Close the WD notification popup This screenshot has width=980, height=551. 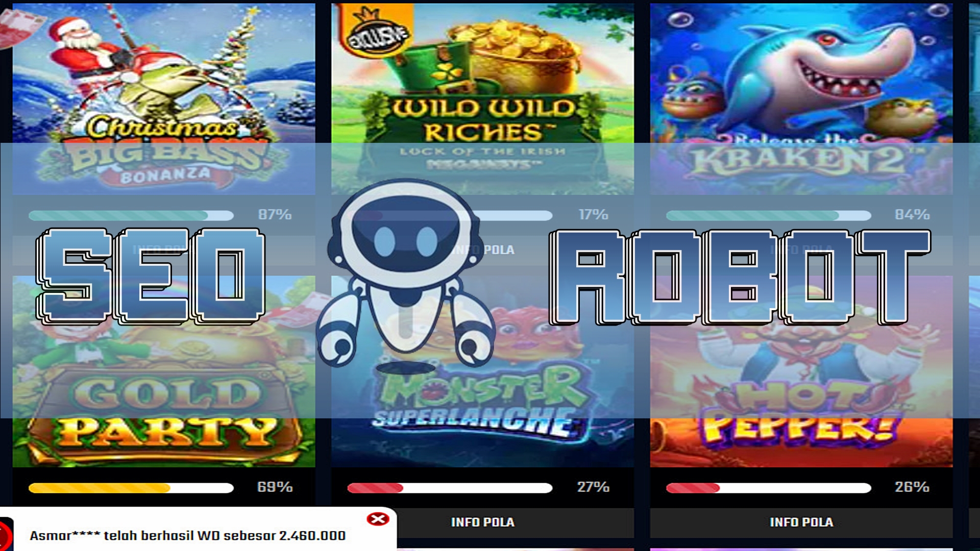click(378, 519)
